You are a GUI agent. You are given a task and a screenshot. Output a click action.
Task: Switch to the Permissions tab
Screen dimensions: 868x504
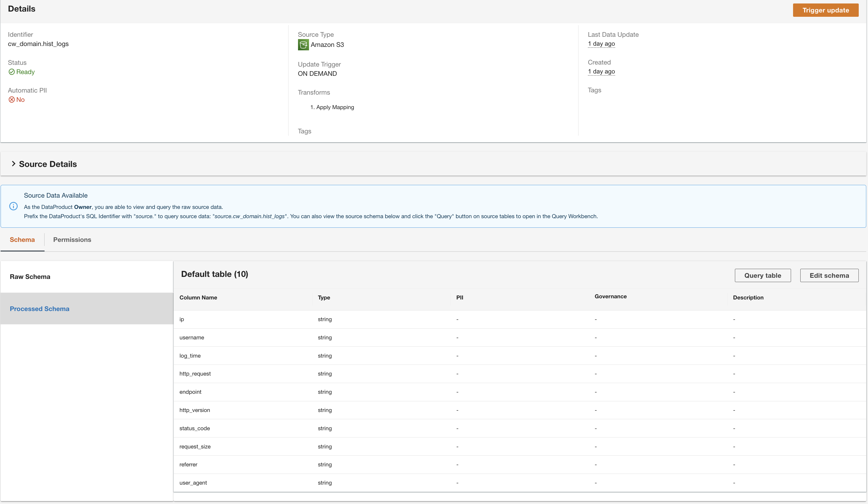click(x=72, y=240)
